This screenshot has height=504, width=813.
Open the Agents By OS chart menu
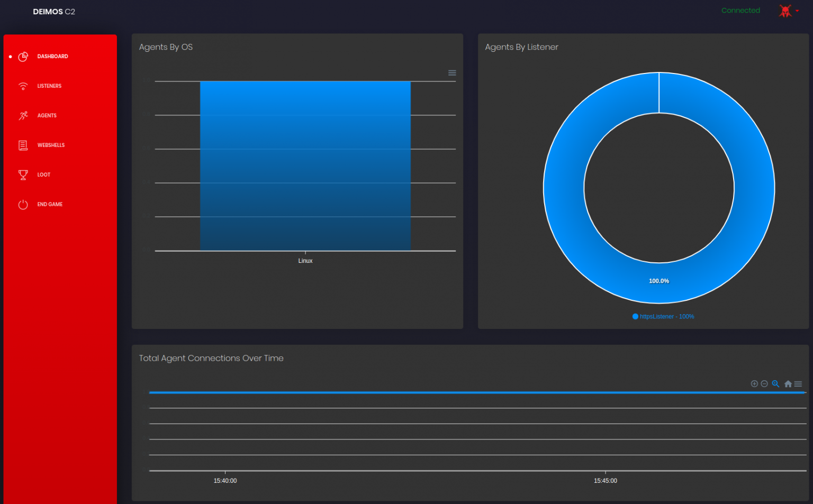pyautogui.click(x=452, y=72)
